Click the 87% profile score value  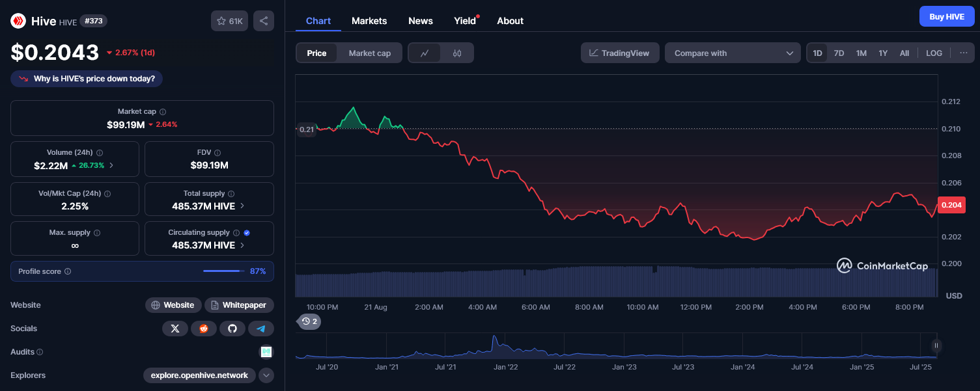point(258,271)
